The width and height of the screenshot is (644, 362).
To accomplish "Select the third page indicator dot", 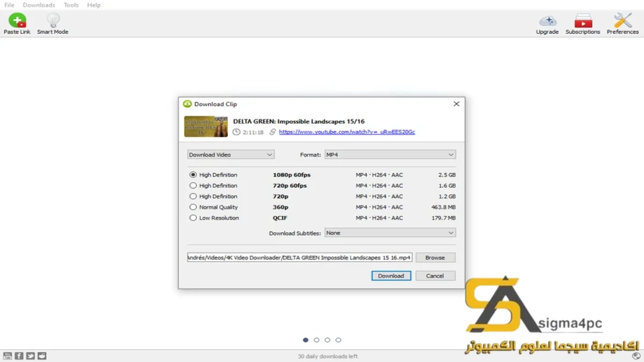I will 327,339.
